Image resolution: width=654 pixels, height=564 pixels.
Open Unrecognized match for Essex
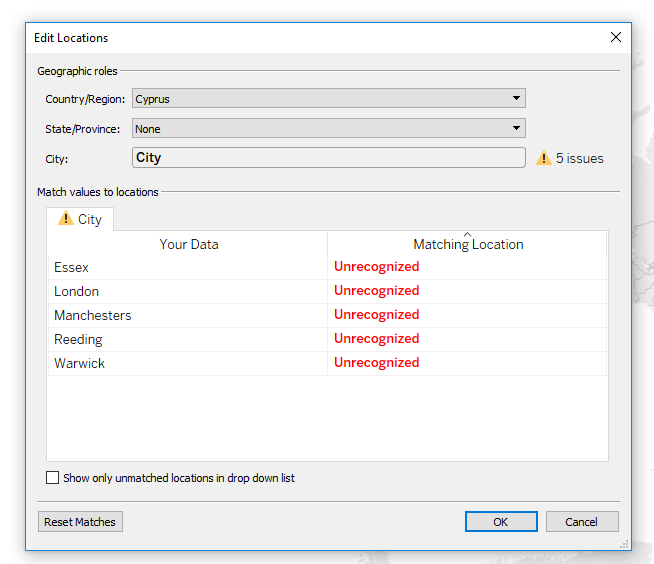click(x=376, y=267)
